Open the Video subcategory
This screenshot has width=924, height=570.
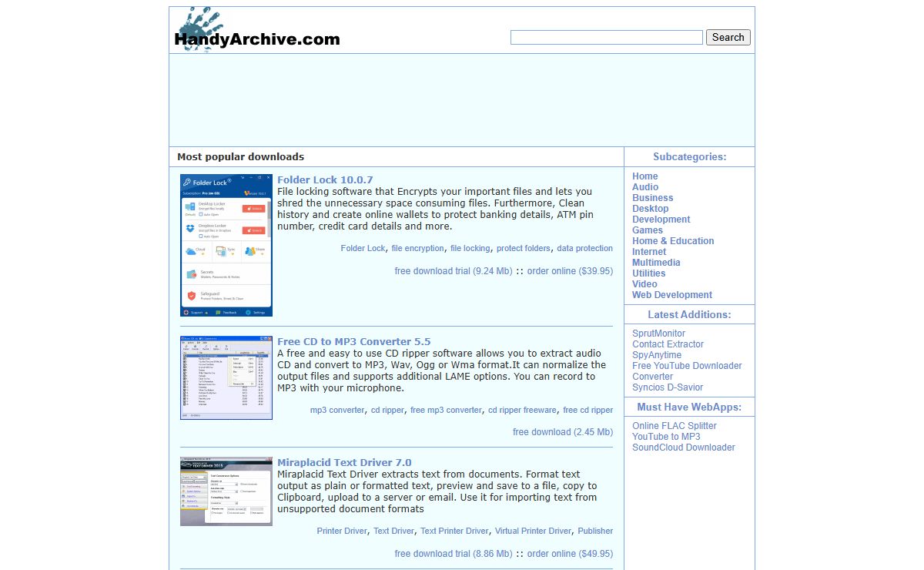click(645, 284)
